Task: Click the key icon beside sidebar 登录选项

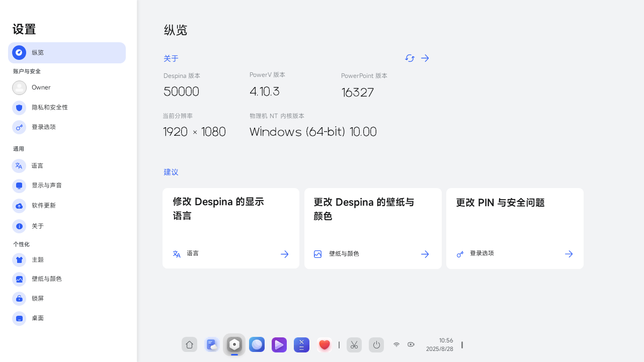Action: pyautogui.click(x=19, y=127)
